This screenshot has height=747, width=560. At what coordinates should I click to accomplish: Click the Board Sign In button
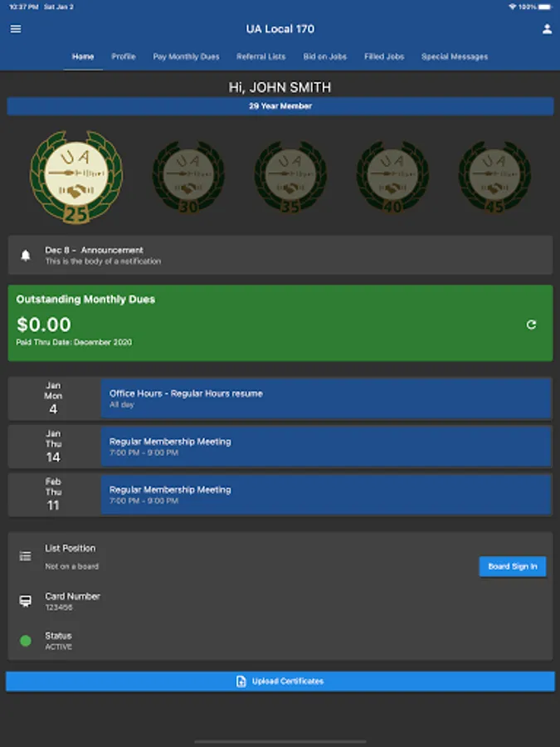(x=513, y=566)
